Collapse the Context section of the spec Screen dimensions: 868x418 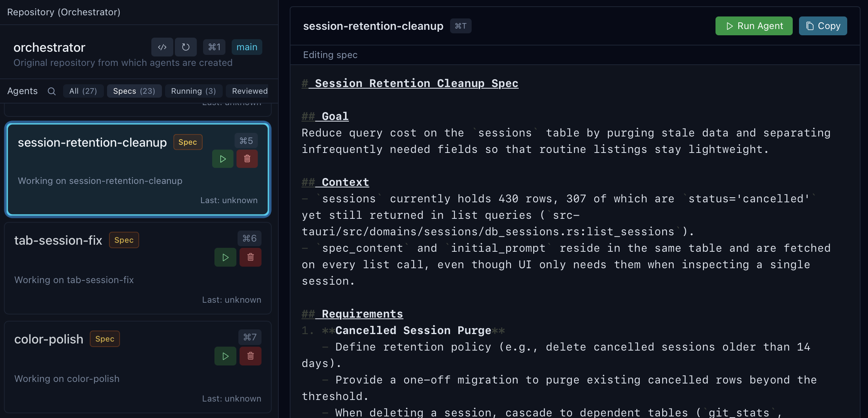(335, 182)
